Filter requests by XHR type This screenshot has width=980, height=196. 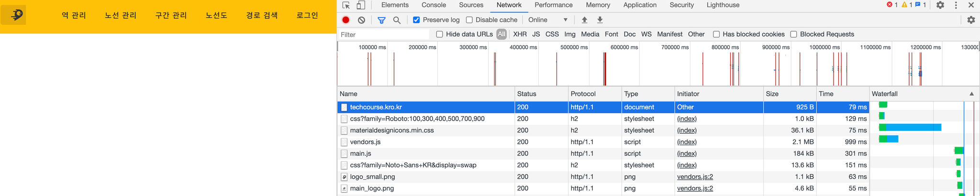520,35
